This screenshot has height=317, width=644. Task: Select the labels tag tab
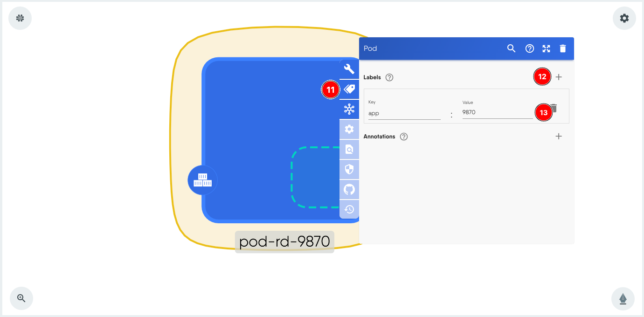click(349, 90)
